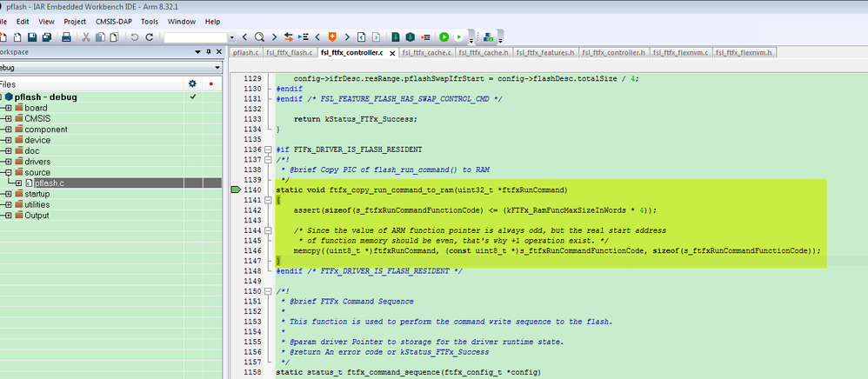Switch to fsl_ftfx_controller.h tab
Viewport: 868px width, 379px height.
pos(614,52)
